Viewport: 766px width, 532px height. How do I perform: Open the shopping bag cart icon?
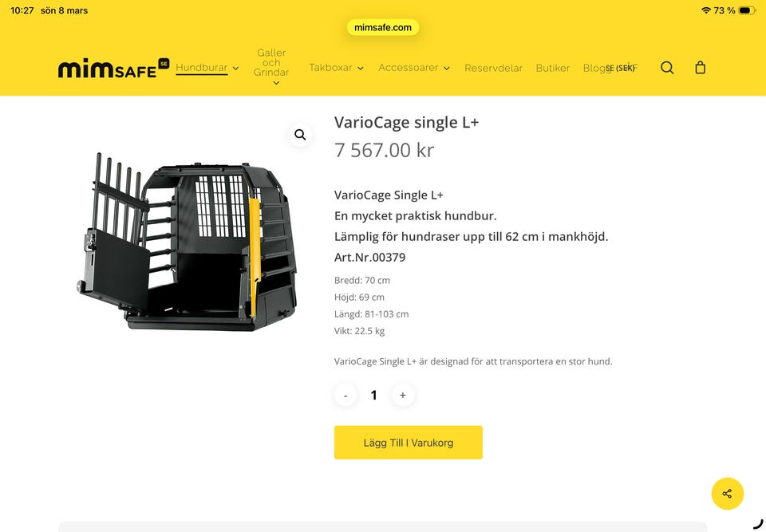coord(700,68)
